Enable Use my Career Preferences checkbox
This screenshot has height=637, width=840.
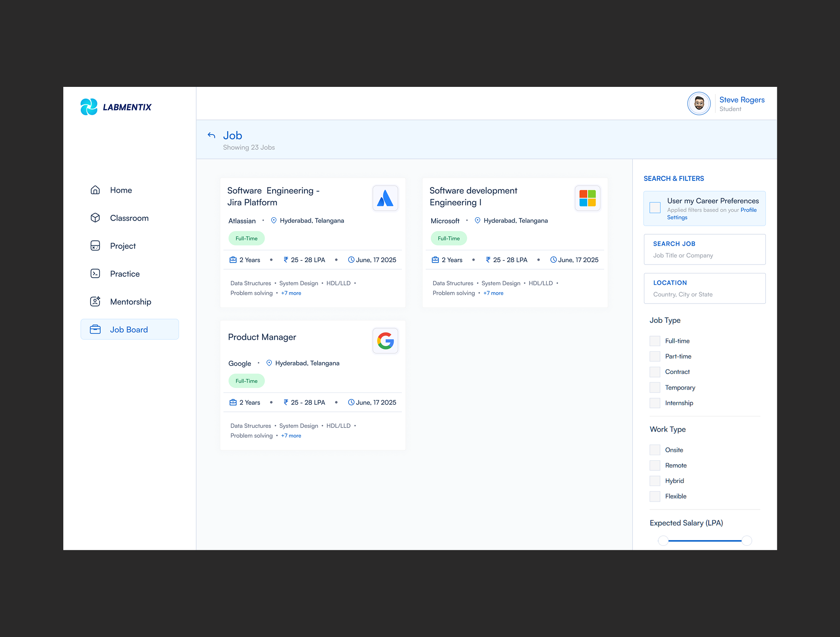tap(655, 207)
